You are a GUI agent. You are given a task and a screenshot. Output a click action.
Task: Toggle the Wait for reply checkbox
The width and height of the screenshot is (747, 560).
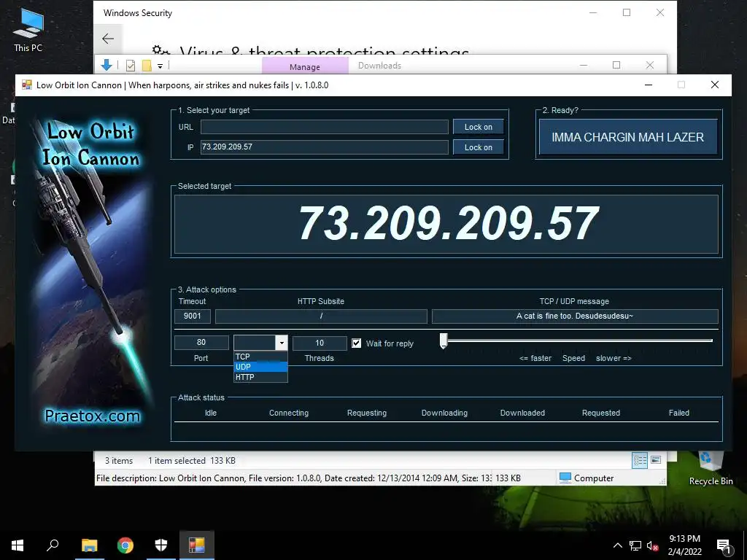(356, 343)
